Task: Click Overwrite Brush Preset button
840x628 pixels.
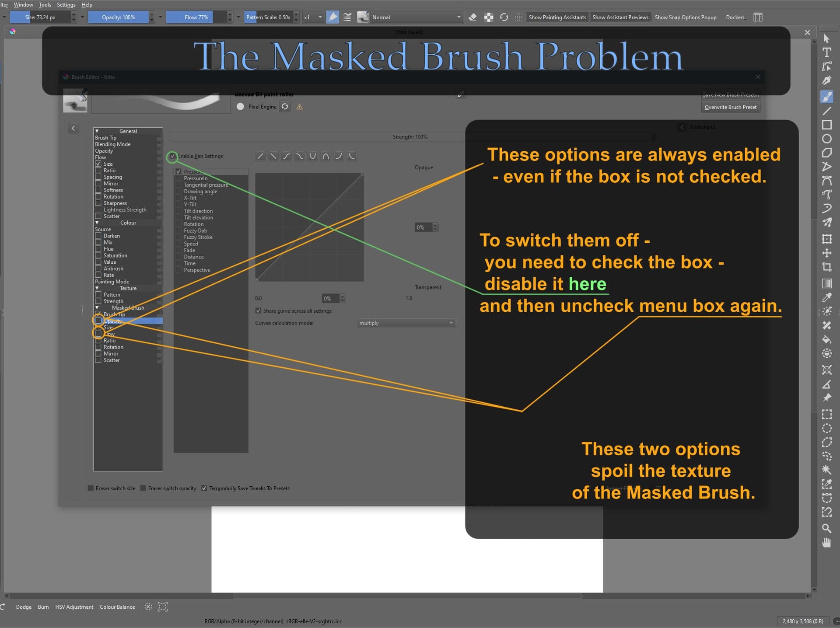Action: 730,107
